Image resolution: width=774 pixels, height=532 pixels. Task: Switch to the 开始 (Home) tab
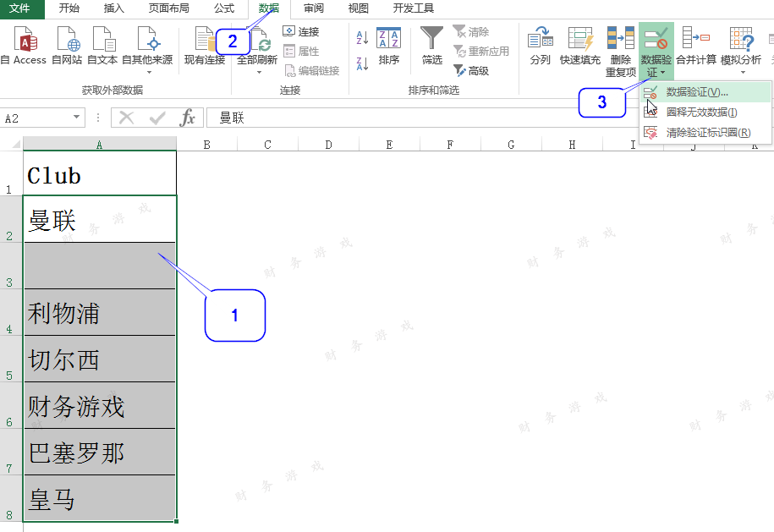coord(69,8)
